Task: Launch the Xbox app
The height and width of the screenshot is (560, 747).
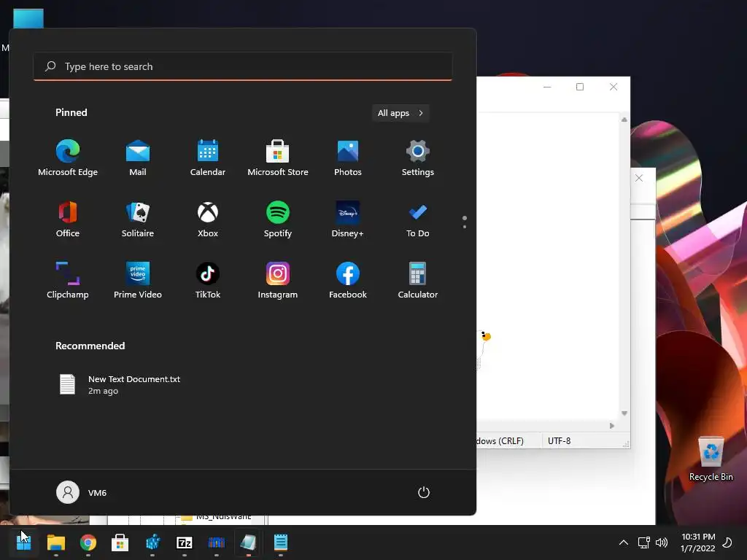Action: [x=208, y=219]
